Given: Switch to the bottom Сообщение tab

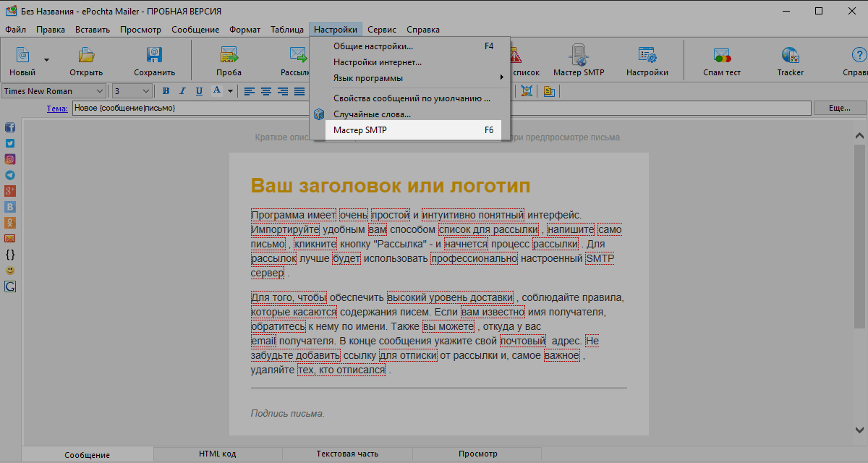Looking at the screenshot, I should coord(87,455).
